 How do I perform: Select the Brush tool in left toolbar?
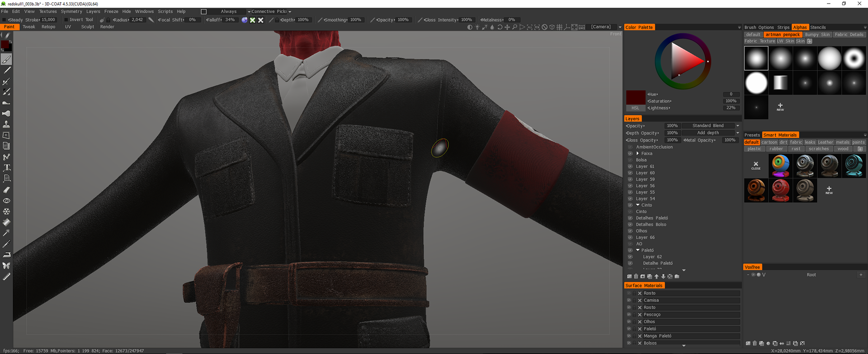click(x=6, y=59)
